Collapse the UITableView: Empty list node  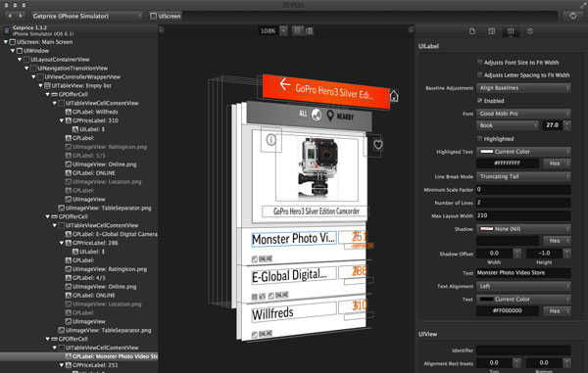click(x=40, y=85)
